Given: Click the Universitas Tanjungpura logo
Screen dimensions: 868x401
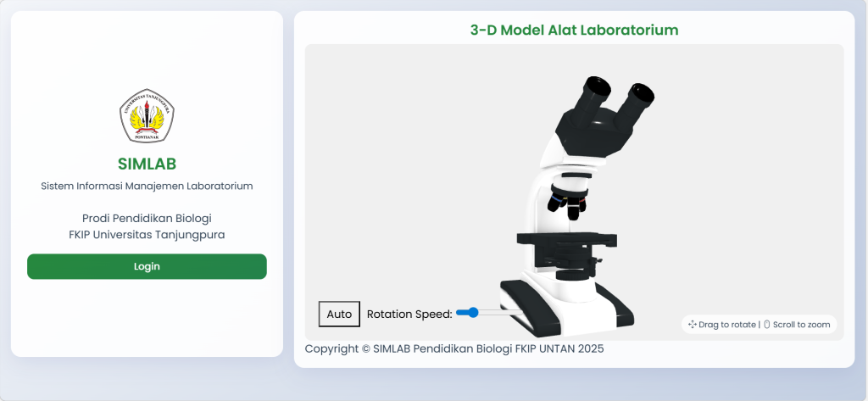Looking at the screenshot, I should point(147,115).
